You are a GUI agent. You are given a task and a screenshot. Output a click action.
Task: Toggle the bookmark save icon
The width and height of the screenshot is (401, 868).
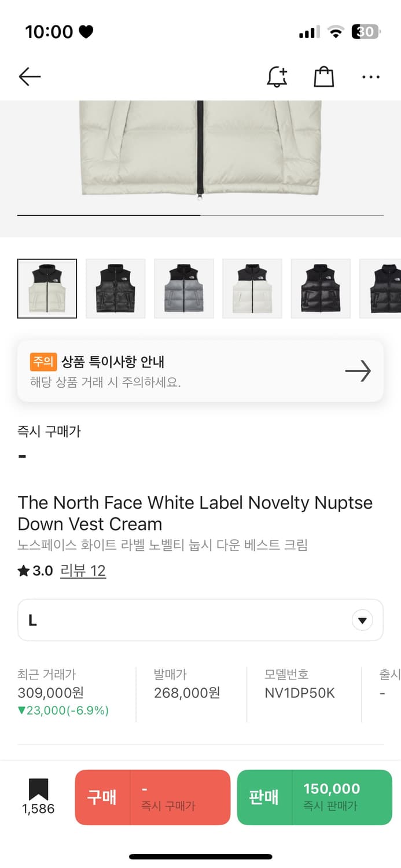[x=38, y=790]
